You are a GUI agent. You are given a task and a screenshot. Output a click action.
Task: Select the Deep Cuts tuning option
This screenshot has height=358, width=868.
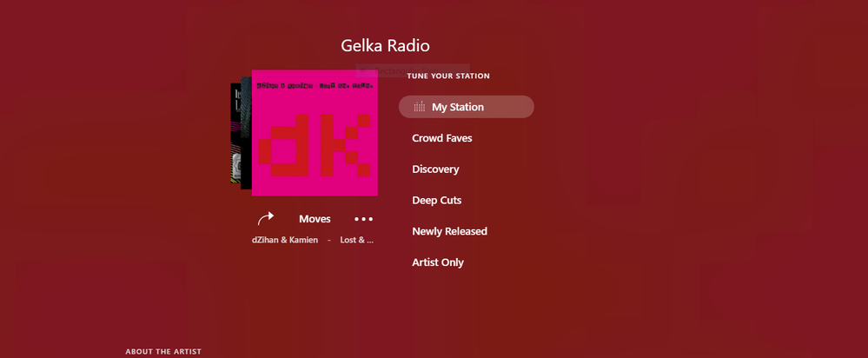tap(436, 200)
